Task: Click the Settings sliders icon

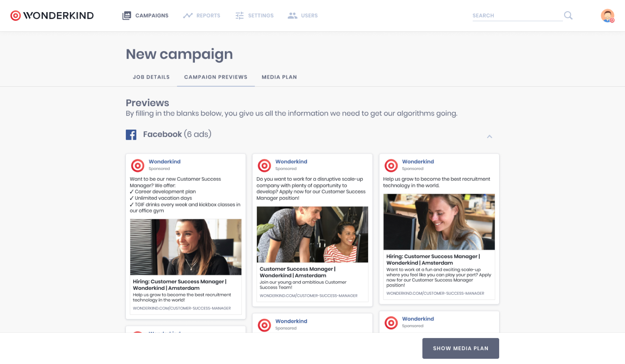Action: point(239,15)
